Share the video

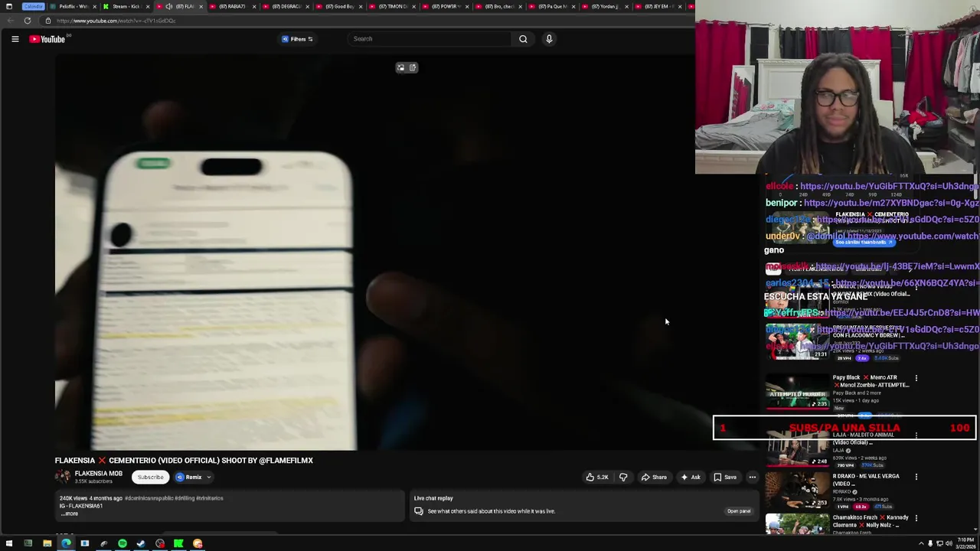[654, 477]
